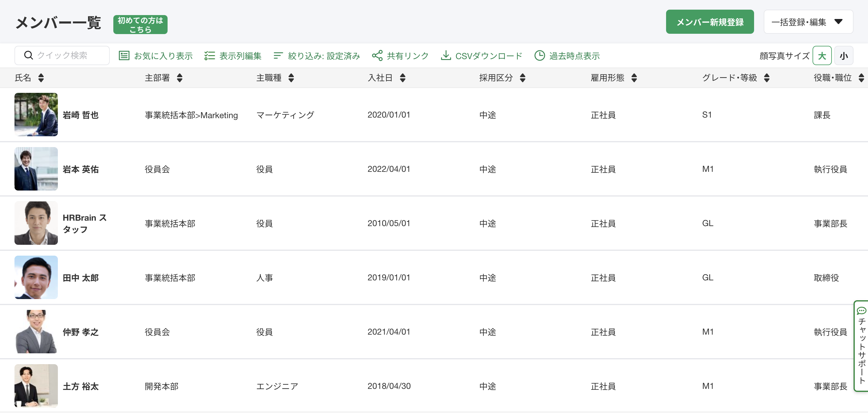Click the 表示列編集 checklist icon
This screenshot has height=413, width=868.
point(209,56)
